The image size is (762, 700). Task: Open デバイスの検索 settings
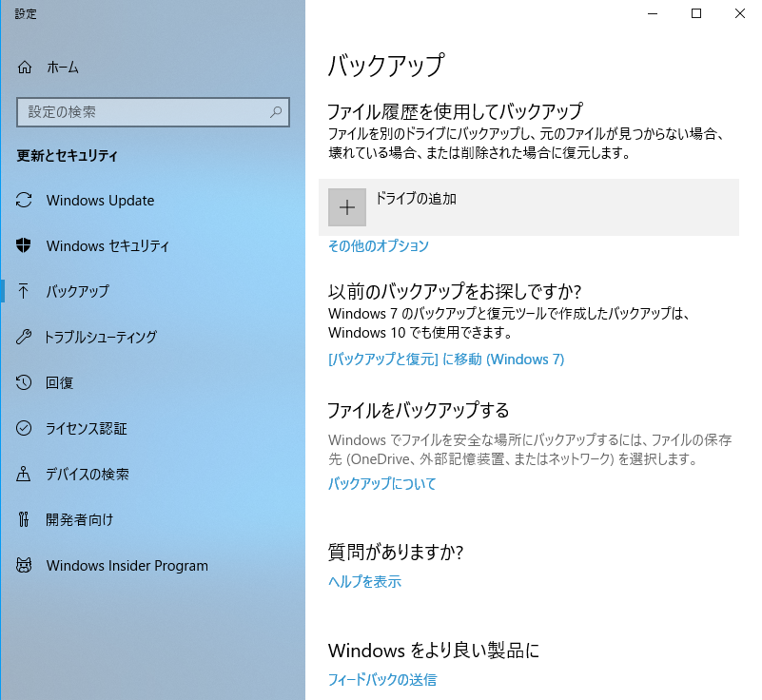(x=96, y=474)
